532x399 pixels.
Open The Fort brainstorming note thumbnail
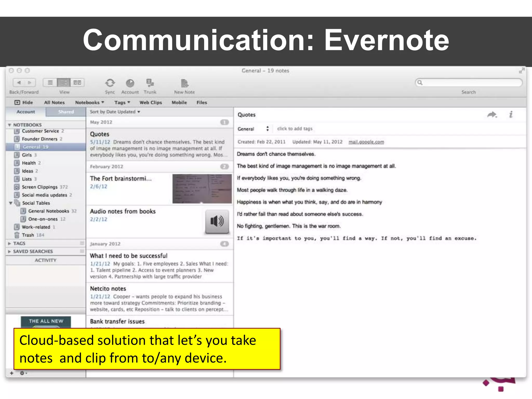click(x=202, y=189)
